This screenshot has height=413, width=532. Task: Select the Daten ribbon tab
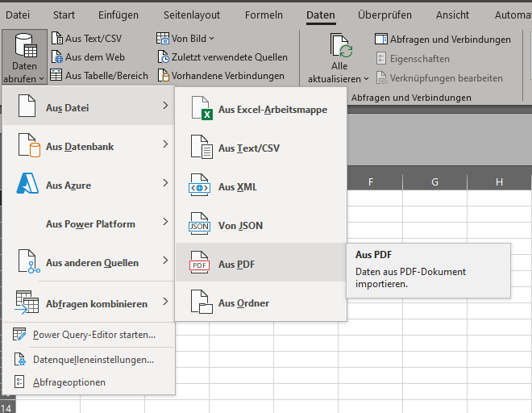[321, 15]
